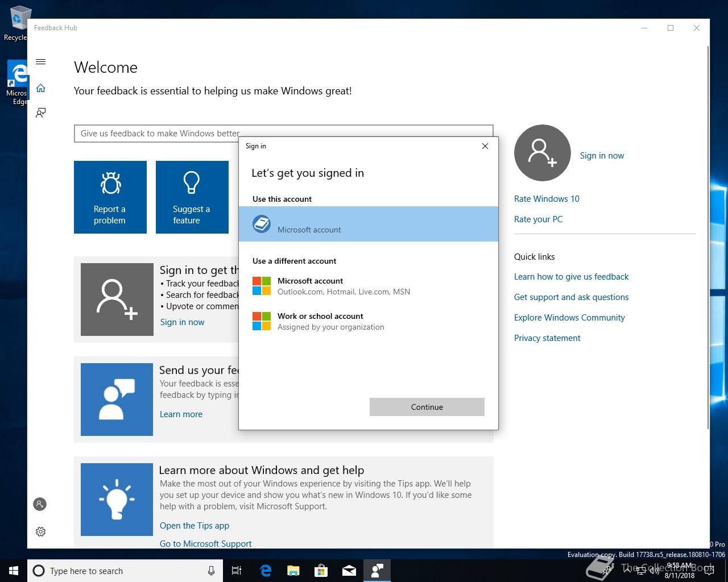Click the microphone icon in search box
The height and width of the screenshot is (582, 728).
pyautogui.click(x=211, y=571)
